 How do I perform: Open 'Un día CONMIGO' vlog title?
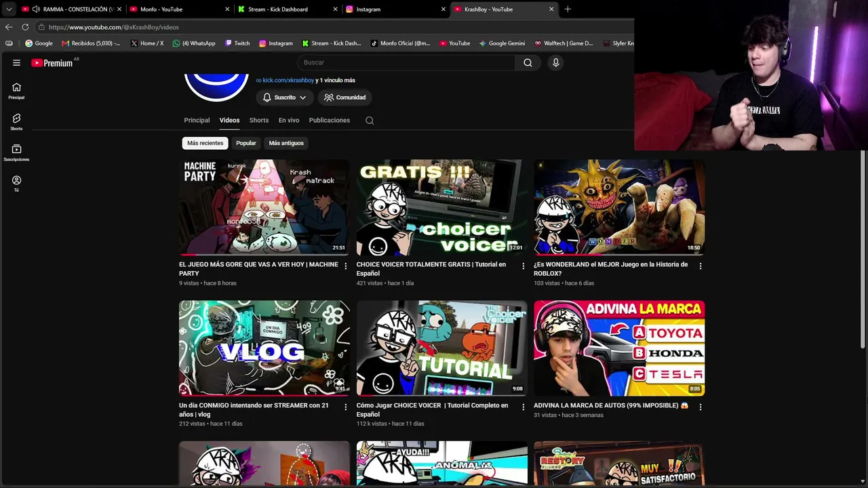(254, 410)
